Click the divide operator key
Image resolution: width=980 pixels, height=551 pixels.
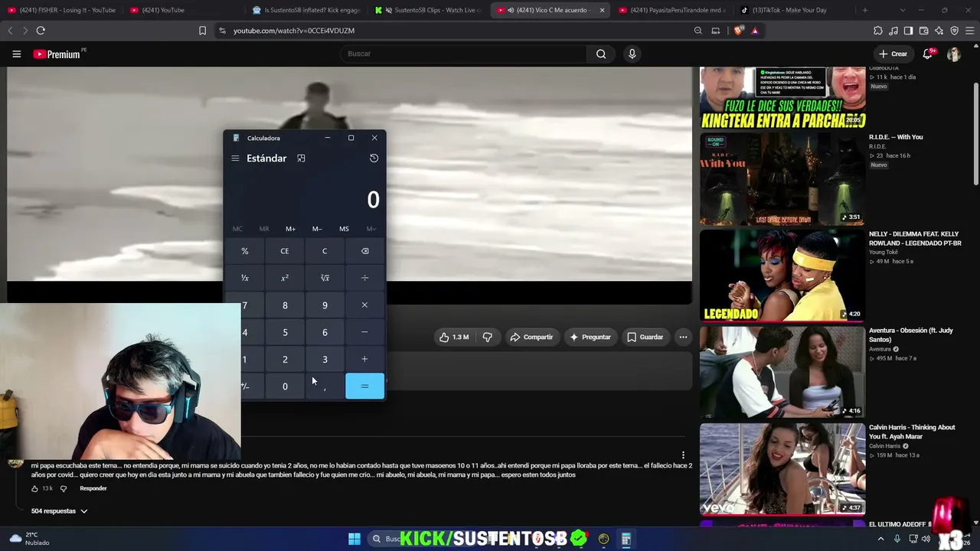point(364,278)
